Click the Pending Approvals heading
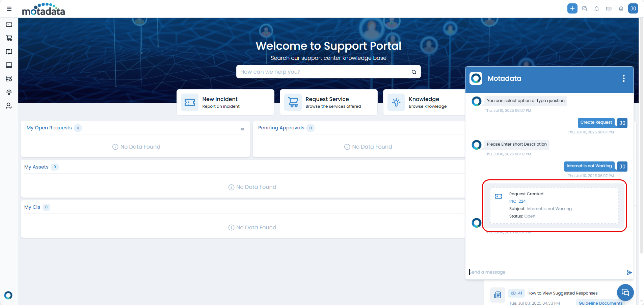644x305 pixels. pos(281,128)
